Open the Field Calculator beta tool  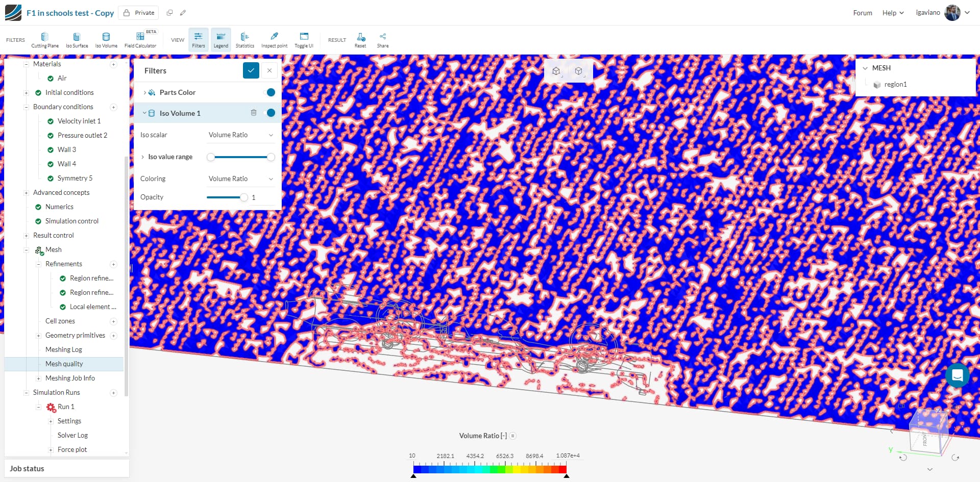[x=140, y=39]
